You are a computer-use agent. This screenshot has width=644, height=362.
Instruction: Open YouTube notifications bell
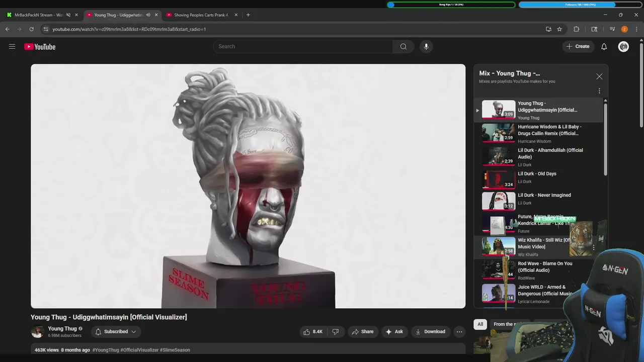[x=604, y=47]
